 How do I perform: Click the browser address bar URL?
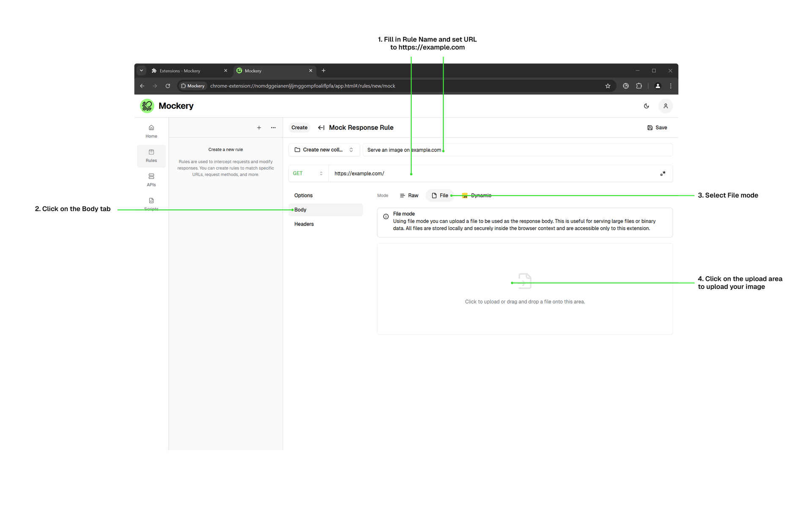pos(302,86)
